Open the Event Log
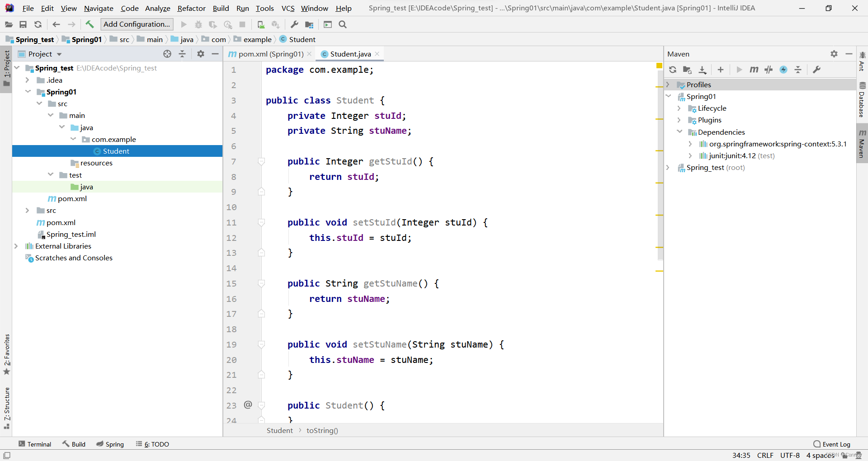 (832, 444)
